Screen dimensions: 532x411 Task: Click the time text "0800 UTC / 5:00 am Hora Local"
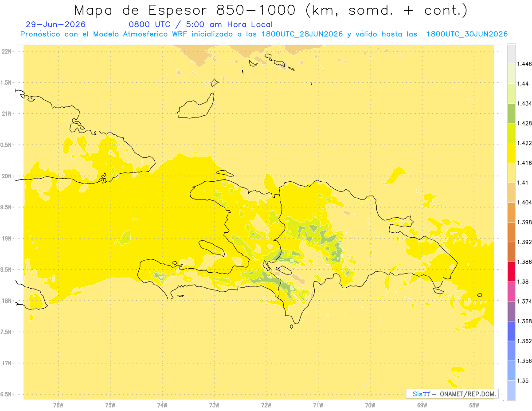tap(200, 24)
